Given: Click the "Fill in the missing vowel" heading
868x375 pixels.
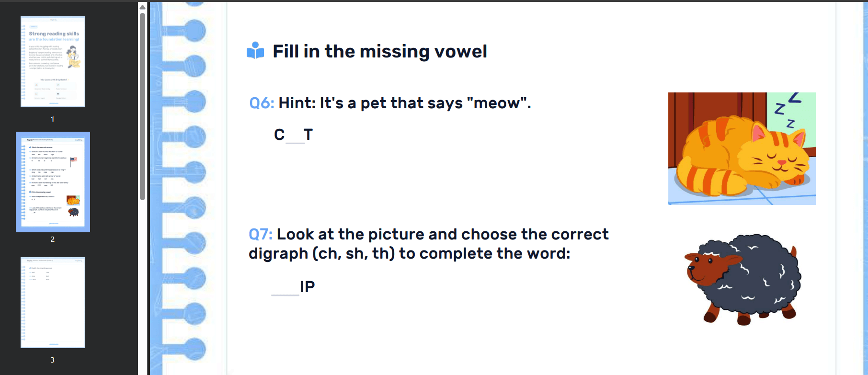Looking at the screenshot, I should pyautogui.click(x=379, y=51).
